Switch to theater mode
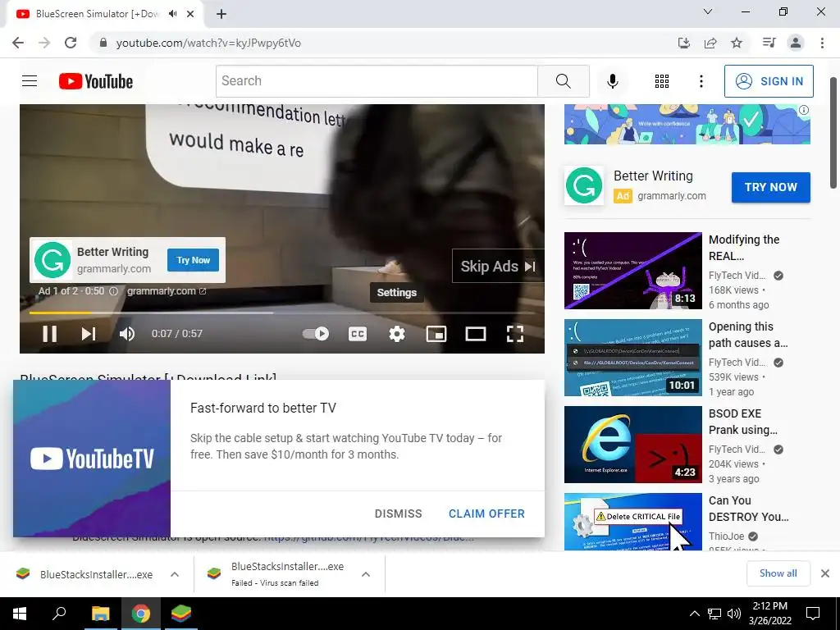The width and height of the screenshot is (840, 630). pos(476,334)
